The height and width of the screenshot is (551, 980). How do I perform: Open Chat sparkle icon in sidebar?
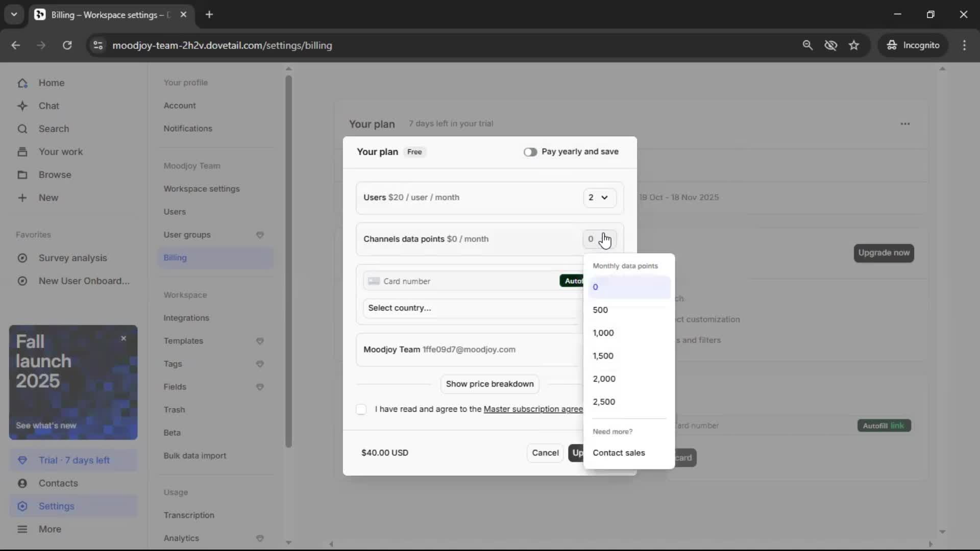click(22, 106)
